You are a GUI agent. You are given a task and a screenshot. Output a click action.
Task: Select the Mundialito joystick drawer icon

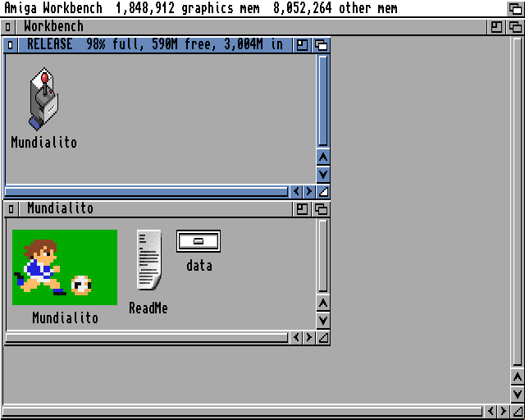43,98
